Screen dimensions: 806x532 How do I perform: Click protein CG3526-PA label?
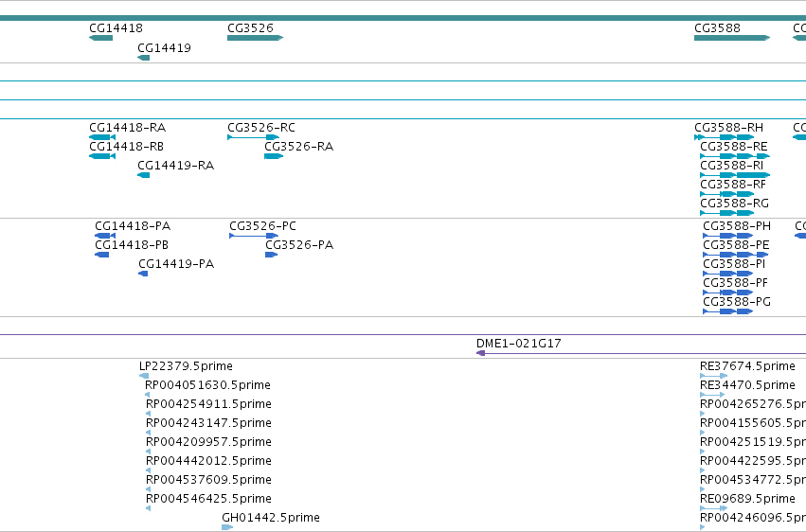pyautogui.click(x=299, y=245)
